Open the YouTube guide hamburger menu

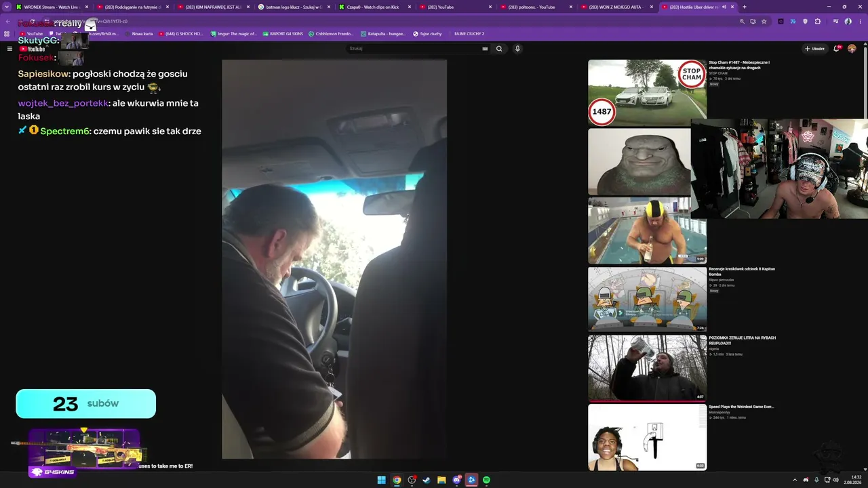click(9, 49)
